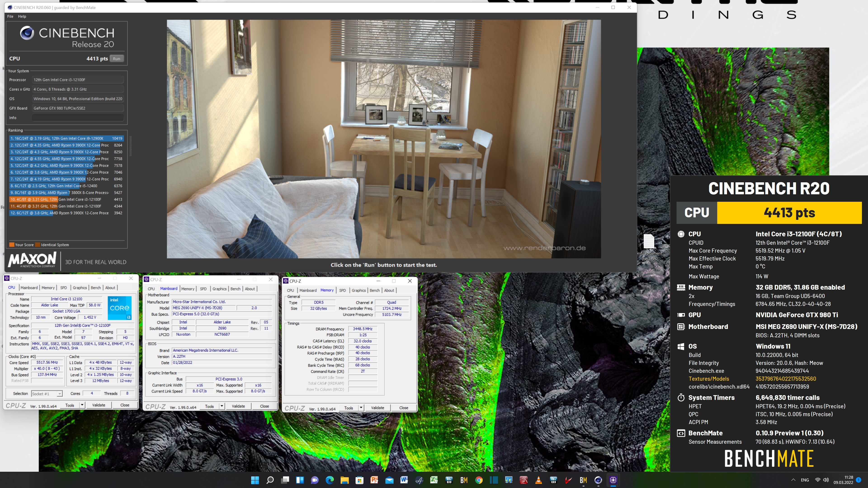
Task: Open Graphics tab in rightmost CPU-Z window
Action: (x=359, y=290)
